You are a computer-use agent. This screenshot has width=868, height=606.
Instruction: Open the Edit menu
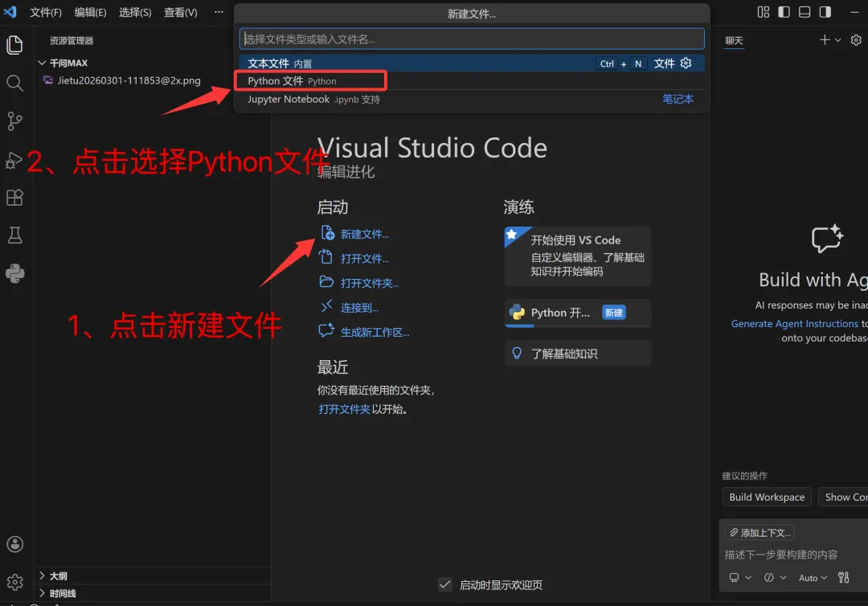click(x=90, y=12)
